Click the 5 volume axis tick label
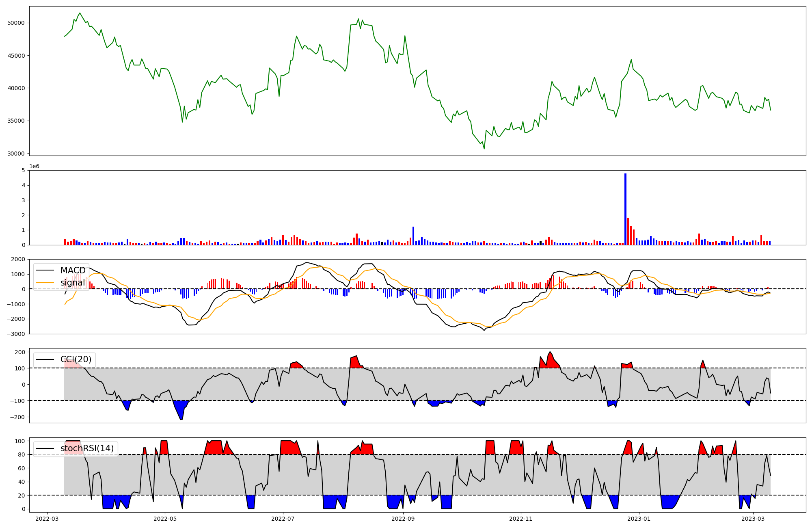The height and width of the screenshot is (528, 812). 23,171
